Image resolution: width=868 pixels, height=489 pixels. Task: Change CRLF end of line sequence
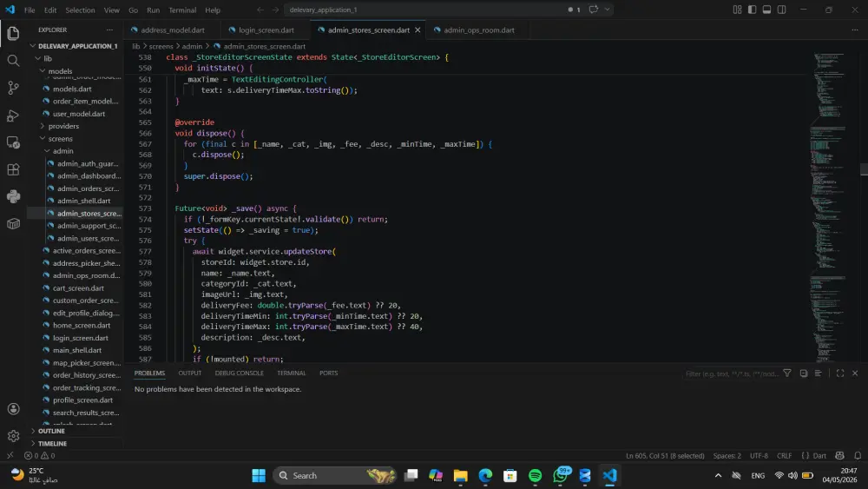click(784, 456)
